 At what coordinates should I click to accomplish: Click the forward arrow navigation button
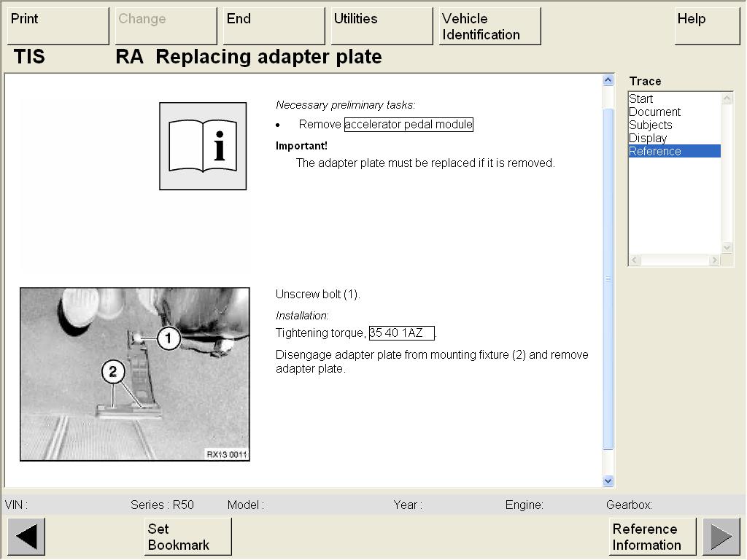click(721, 537)
